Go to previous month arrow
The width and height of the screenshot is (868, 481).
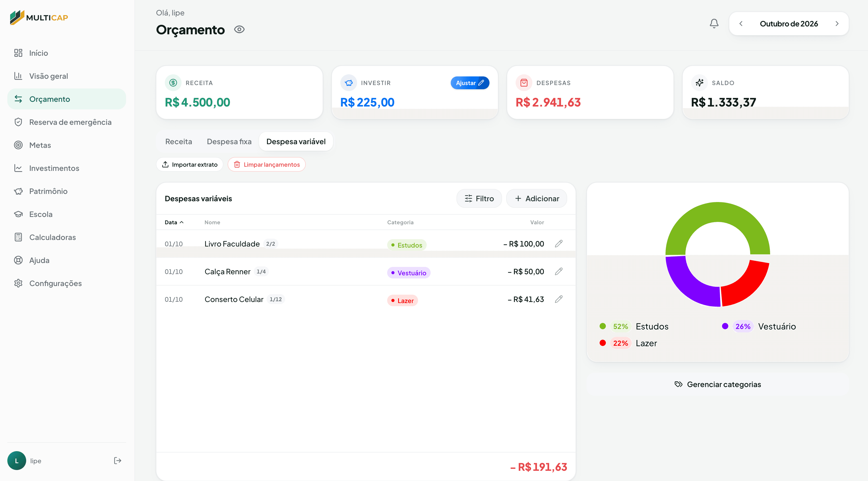click(741, 24)
